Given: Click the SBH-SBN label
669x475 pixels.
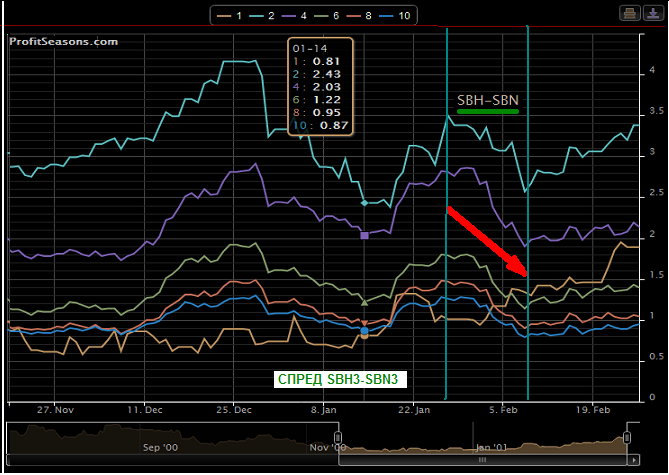Looking at the screenshot, I should [x=488, y=101].
